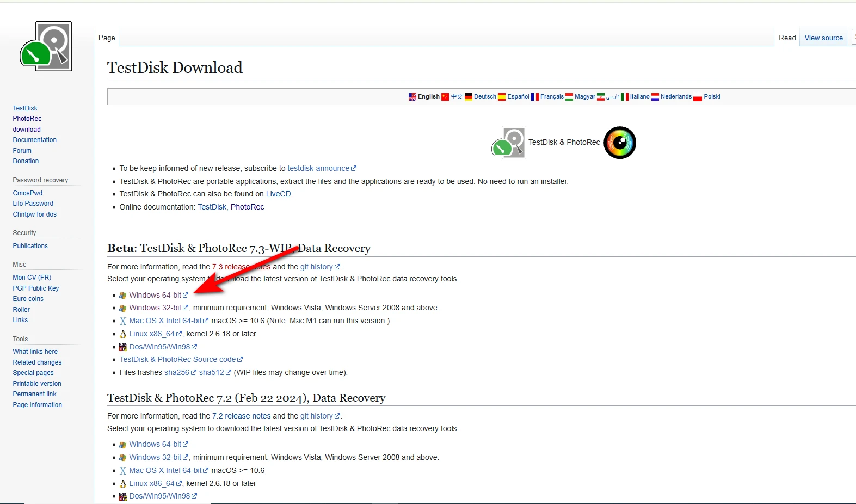Viewport: 856px width, 504px height.
Task: Open the sha512 file hashes link
Action: point(215,372)
